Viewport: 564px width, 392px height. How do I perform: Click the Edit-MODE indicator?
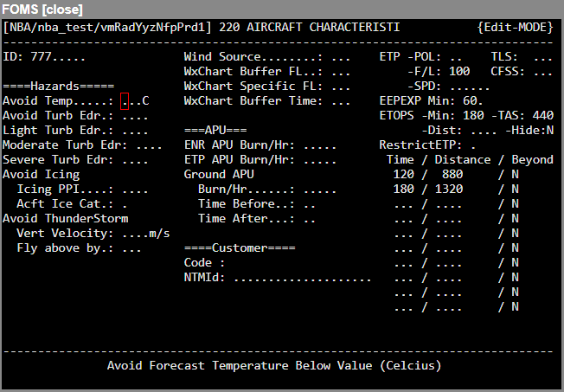coord(515,28)
